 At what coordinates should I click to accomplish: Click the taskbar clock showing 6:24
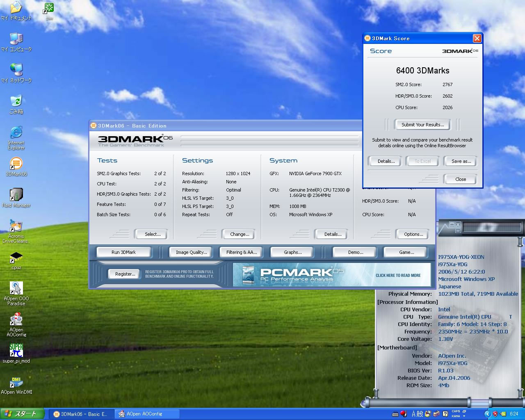point(514,414)
